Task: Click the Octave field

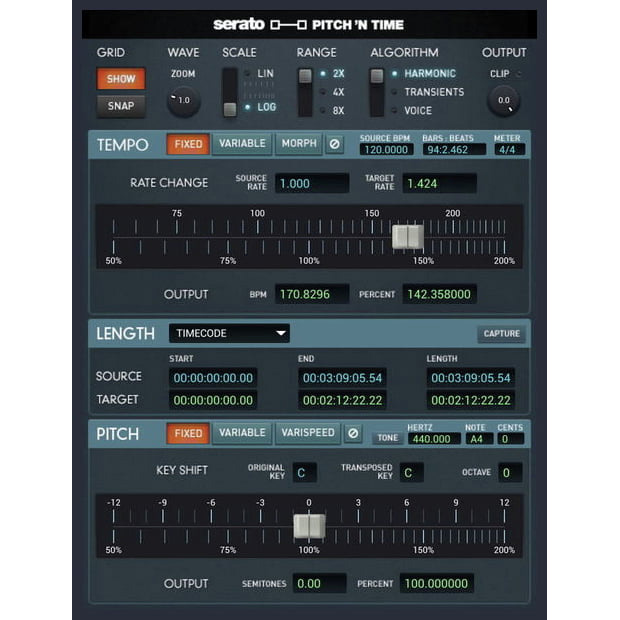Action: point(510,473)
